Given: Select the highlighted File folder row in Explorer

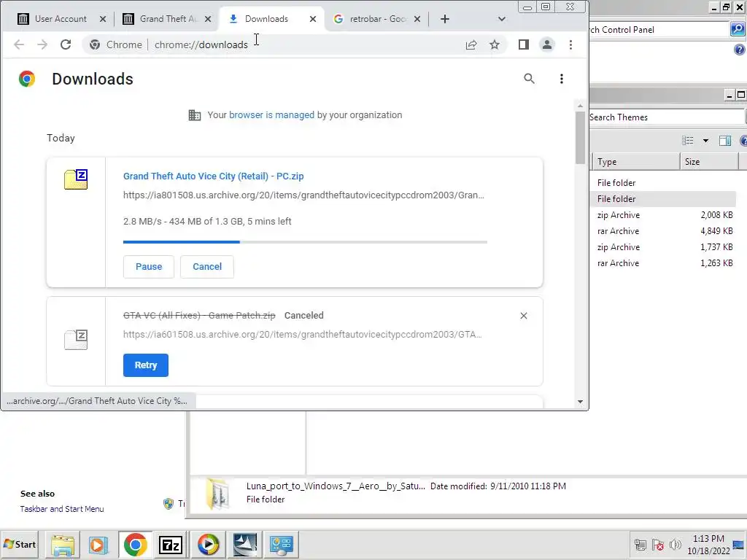Looking at the screenshot, I should pyautogui.click(x=665, y=199).
